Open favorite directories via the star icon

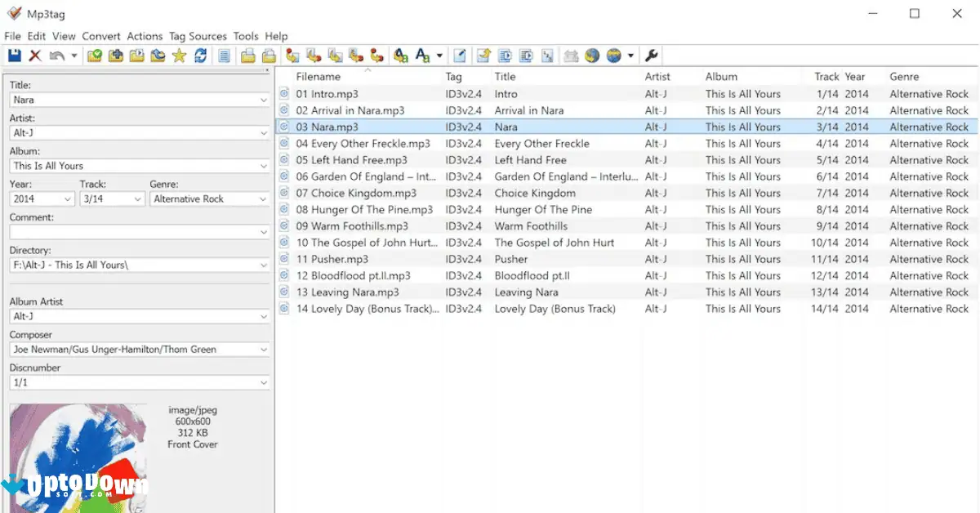pyautogui.click(x=179, y=55)
